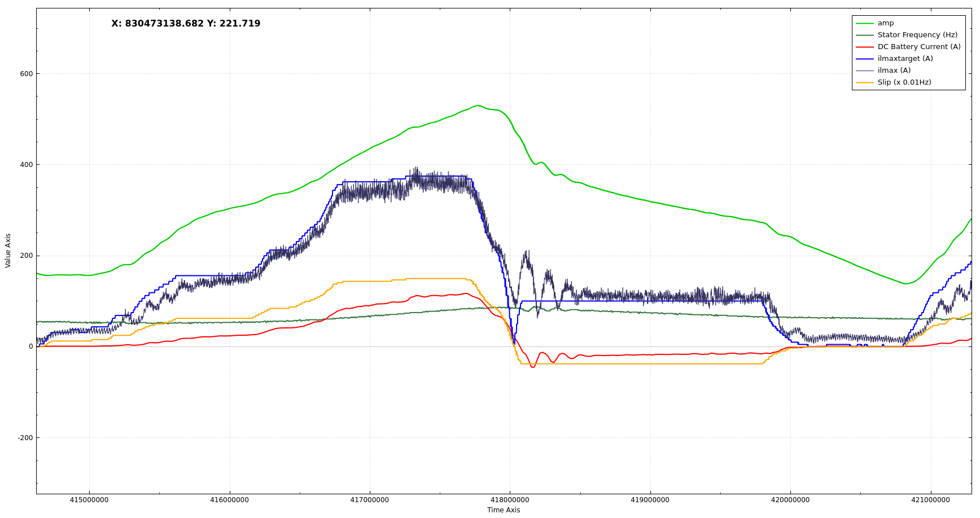Click the 600 tick on value axis
Screen dimensions: 980x518
[x=27, y=74]
